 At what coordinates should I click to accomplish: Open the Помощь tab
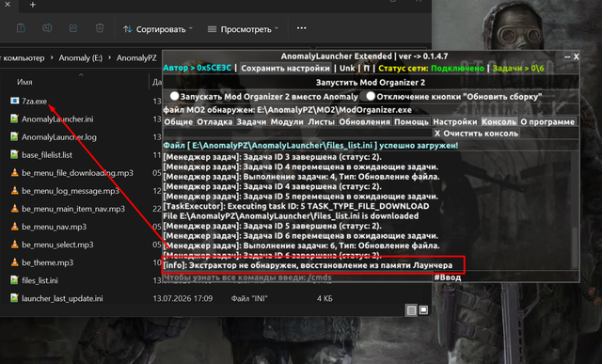point(411,121)
